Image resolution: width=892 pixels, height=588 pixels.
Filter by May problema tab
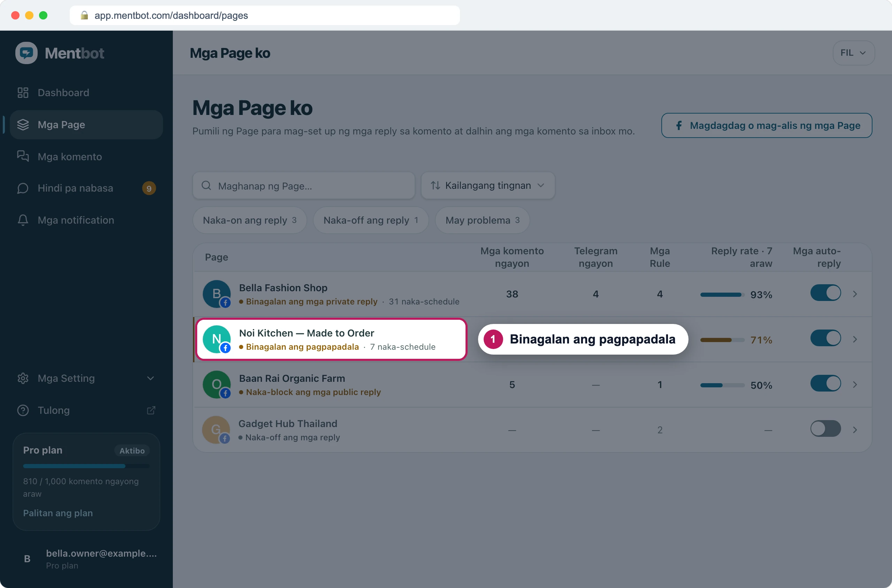(482, 220)
